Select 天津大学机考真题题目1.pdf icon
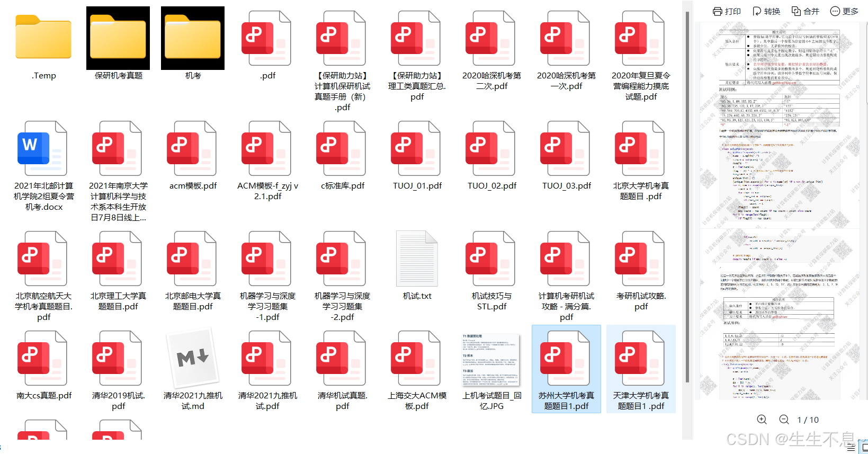The height and width of the screenshot is (454, 868). (x=641, y=358)
